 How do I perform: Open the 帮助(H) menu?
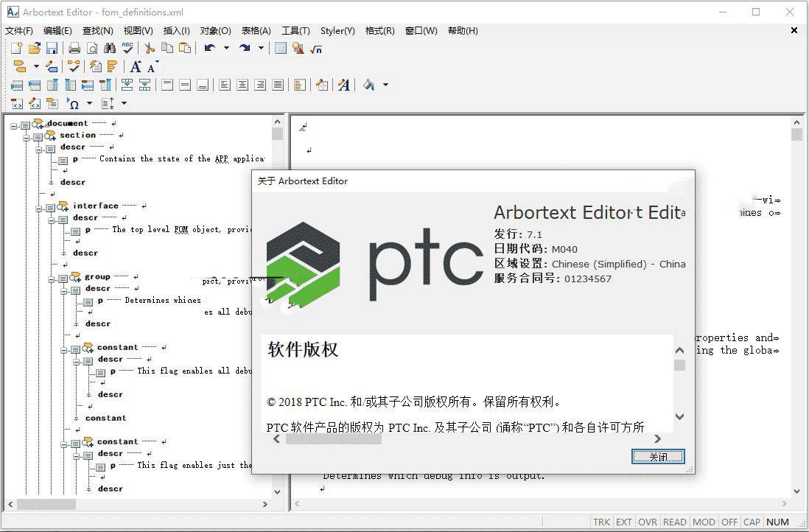(x=463, y=30)
